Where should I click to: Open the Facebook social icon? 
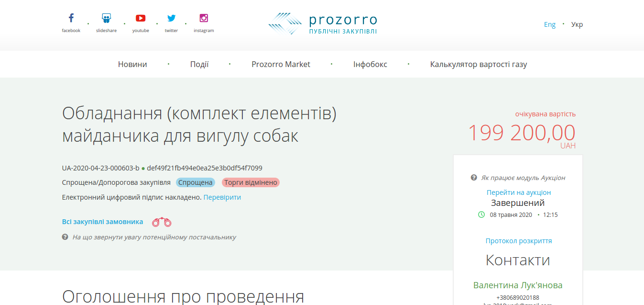[71, 19]
